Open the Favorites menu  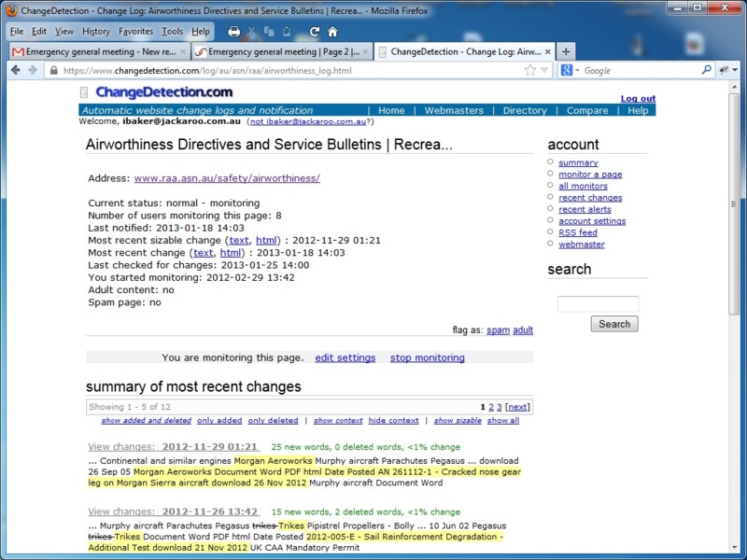tap(135, 32)
